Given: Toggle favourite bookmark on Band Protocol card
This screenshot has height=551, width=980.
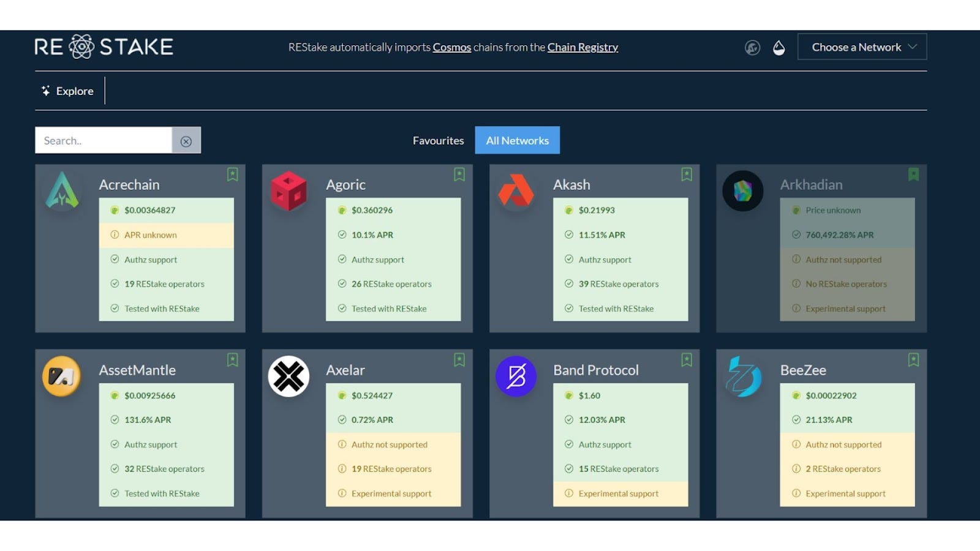Looking at the screenshot, I should coord(687,360).
